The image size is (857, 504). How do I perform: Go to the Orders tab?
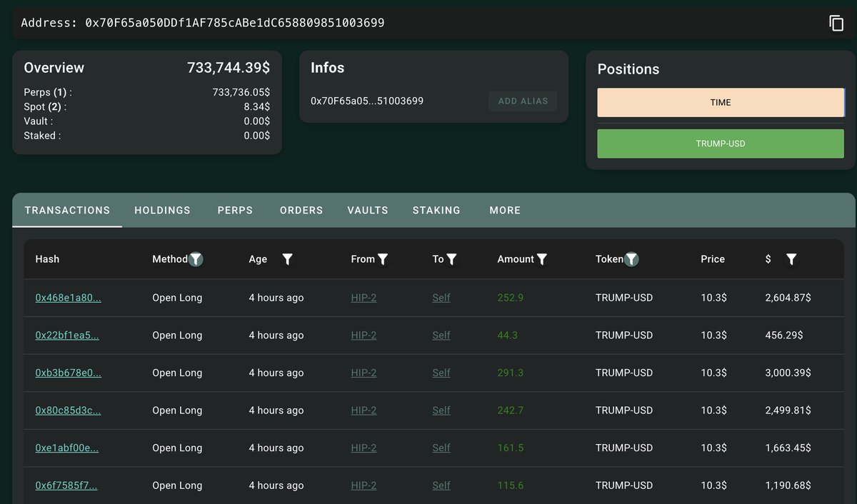pyautogui.click(x=301, y=210)
